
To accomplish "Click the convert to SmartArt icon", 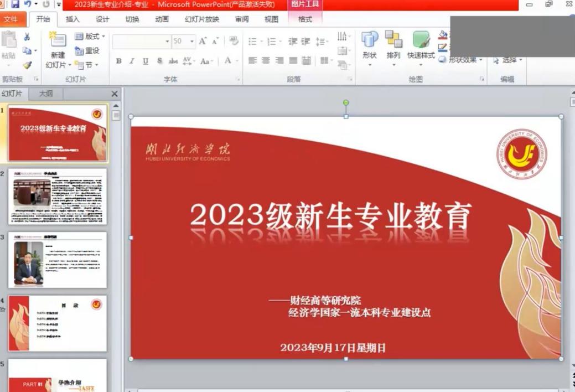I will pyautogui.click(x=342, y=65).
